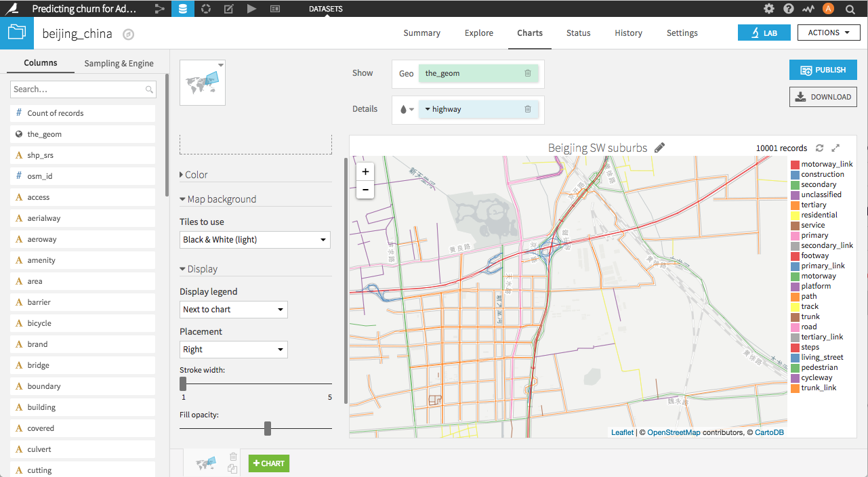Image resolution: width=868 pixels, height=477 pixels.
Task: Click the edit pencil next to Beigjing SW suburbs title
Action: coord(659,147)
